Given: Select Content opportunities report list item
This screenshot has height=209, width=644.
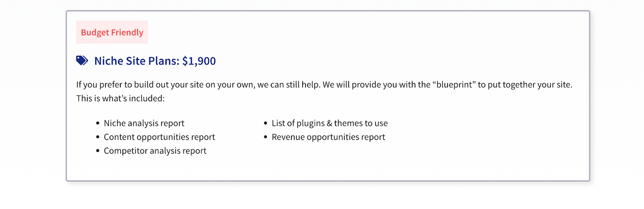Looking at the screenshot, I should (159, 137).
